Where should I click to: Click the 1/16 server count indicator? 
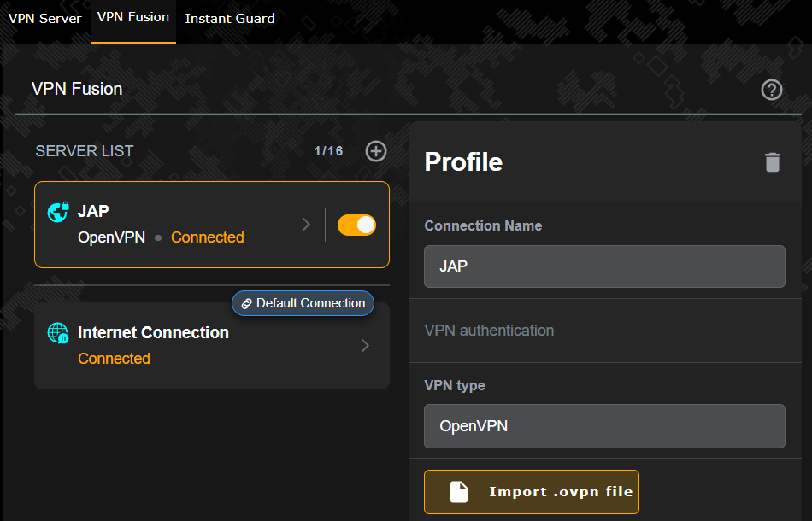pyautogui.click(x=328, y=150)
